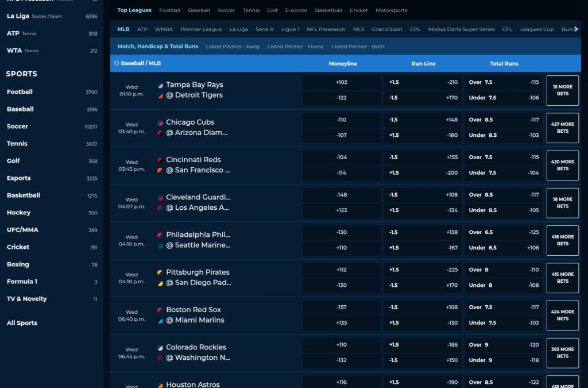Open WTA Tennis in the sidebar
Viewport: 588px width, 388px height.
[52, 51]
